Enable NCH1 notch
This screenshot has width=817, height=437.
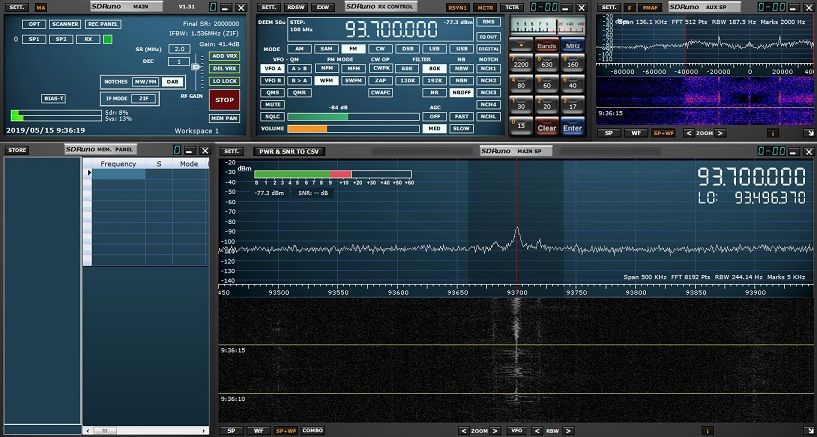tap(489, 68)
